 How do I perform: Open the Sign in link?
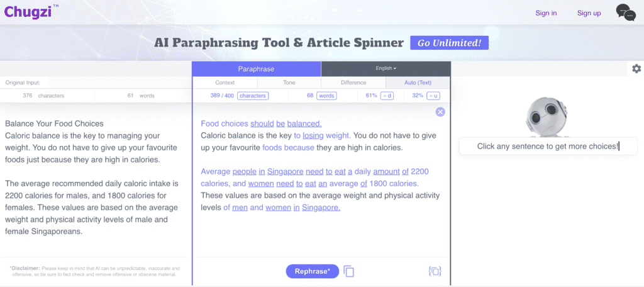tap(546, 13)
